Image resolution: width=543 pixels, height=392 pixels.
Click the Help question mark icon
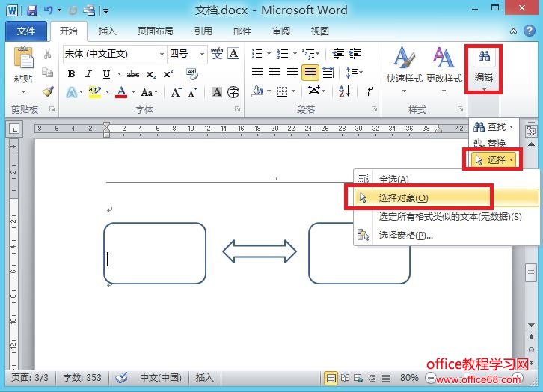tap(529, 31)
